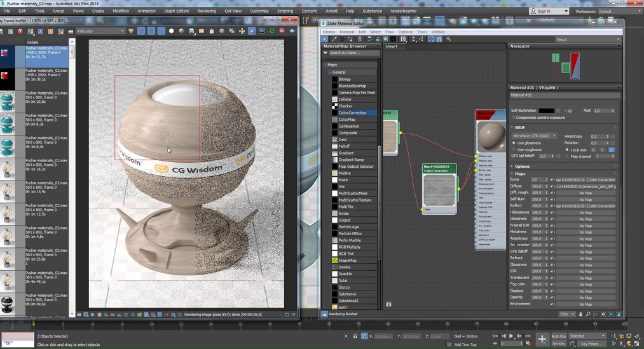Click the binoculars search icon in View1

click(389, 305)
